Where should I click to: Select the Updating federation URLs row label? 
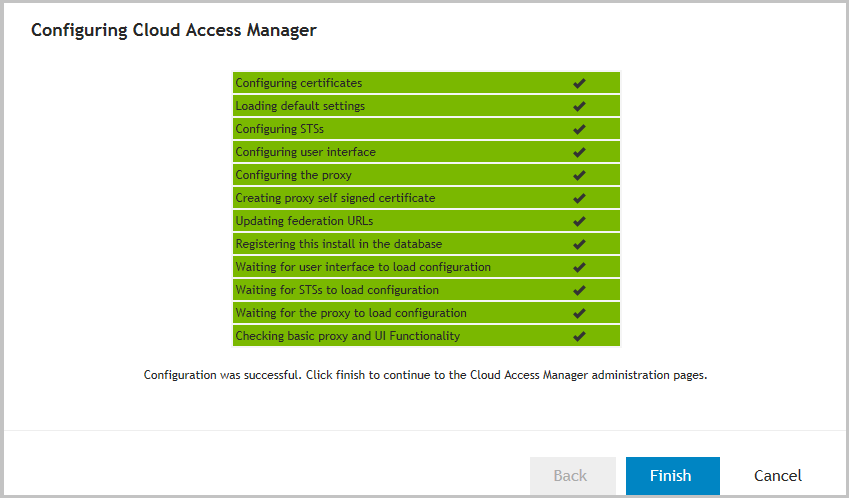(304, 221)
